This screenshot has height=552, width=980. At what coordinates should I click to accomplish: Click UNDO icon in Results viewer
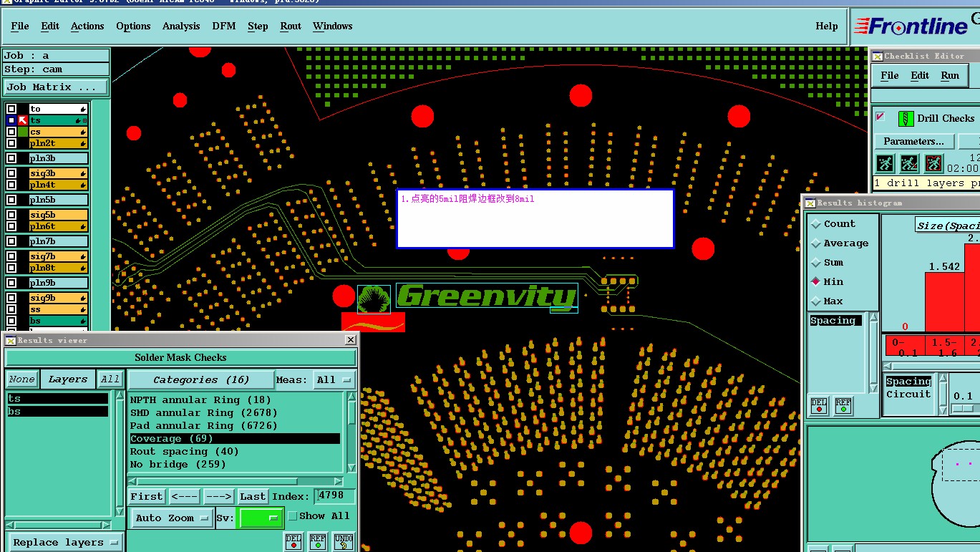pyautogui.click(x=343, y=542)
